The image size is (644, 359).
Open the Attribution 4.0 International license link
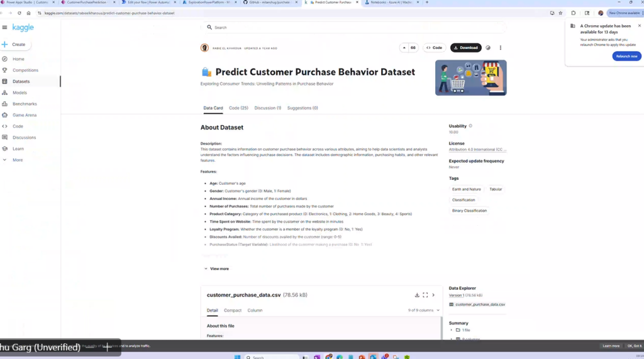pos(477,150)
